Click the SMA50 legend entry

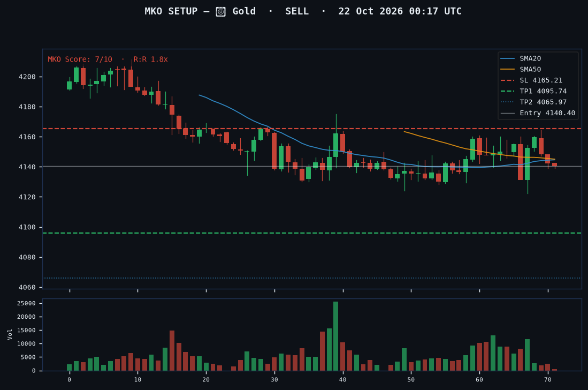[x=521, y=69]
